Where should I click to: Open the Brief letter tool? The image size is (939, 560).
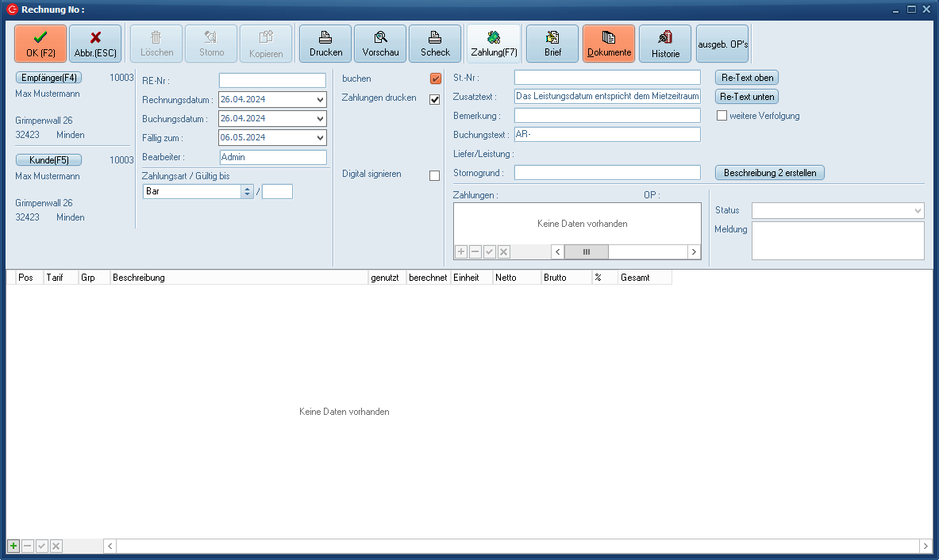[552, 44]
